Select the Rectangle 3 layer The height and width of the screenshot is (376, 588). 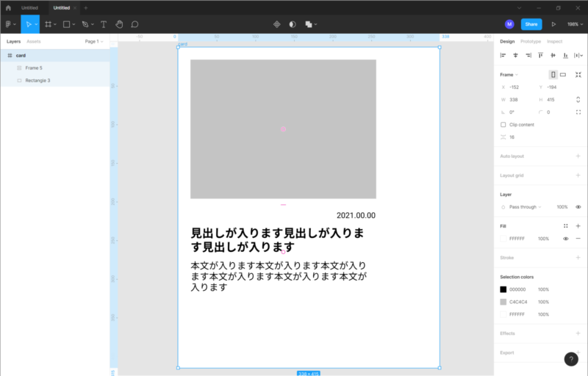[37, 80]
